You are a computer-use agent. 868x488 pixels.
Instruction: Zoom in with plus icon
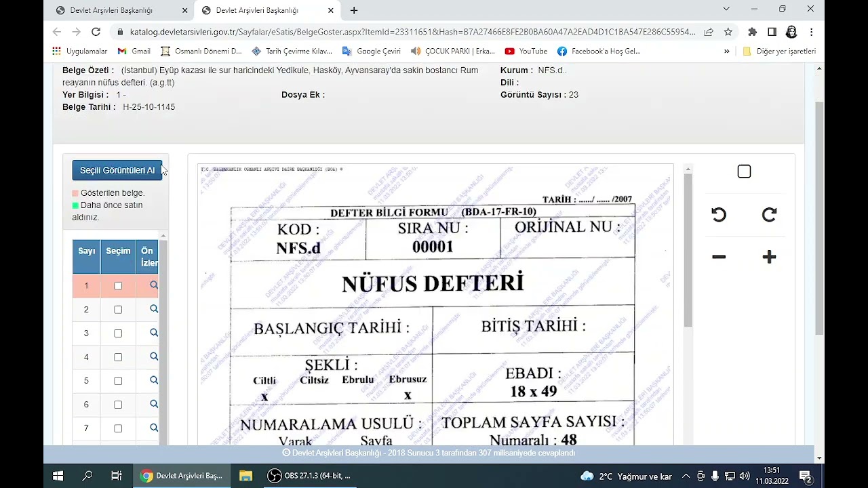pos(769,257)
